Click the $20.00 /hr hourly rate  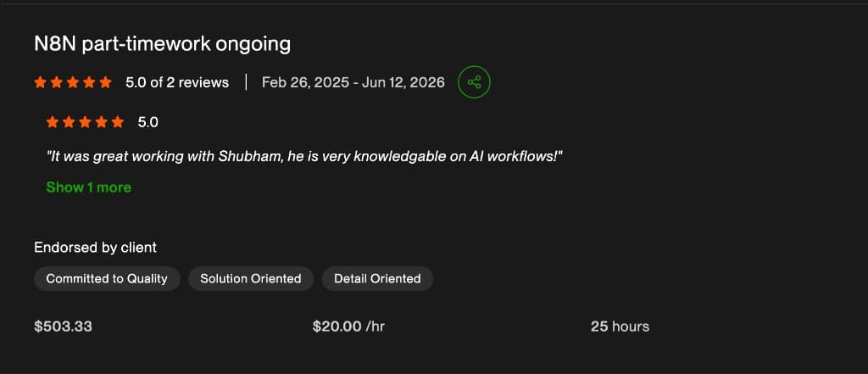[x=348, y=327]
